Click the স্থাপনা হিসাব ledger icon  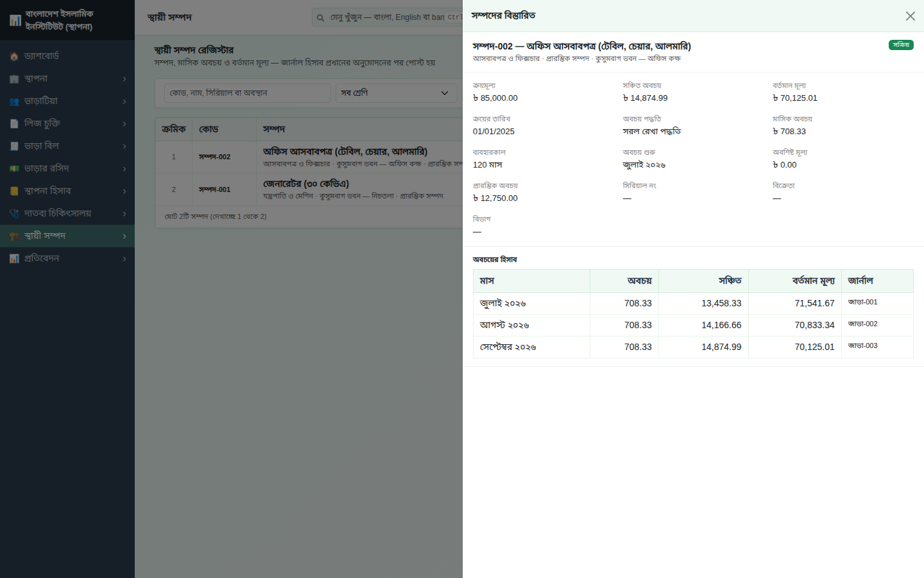[14, 191]
